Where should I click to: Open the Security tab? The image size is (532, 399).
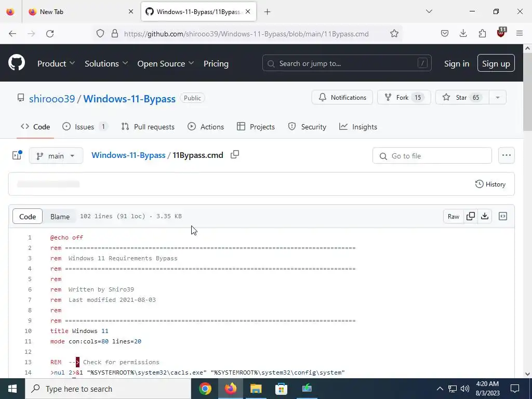[x=307, y=127]
